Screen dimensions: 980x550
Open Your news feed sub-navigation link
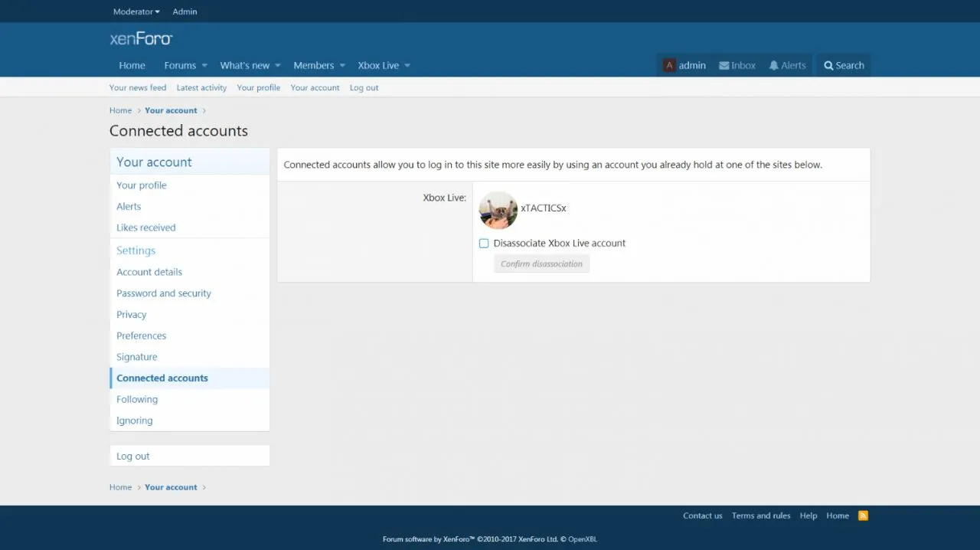[138, 88]
